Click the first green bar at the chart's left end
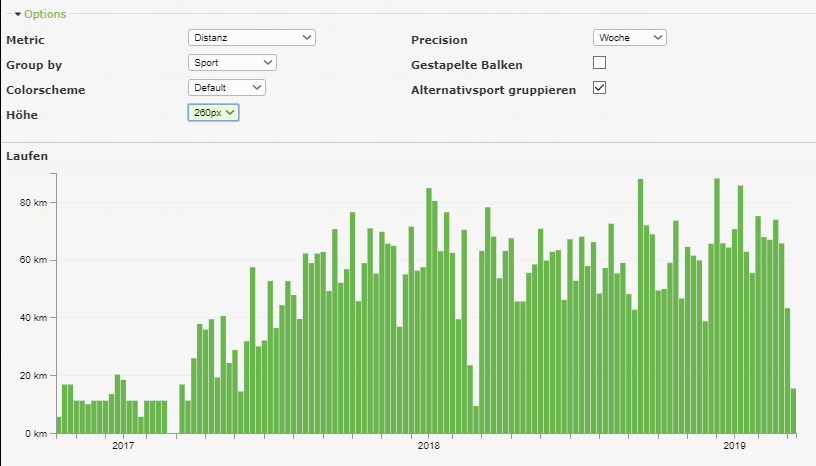The width and height of the screenshot is (816, 466). tap(59, 426)
